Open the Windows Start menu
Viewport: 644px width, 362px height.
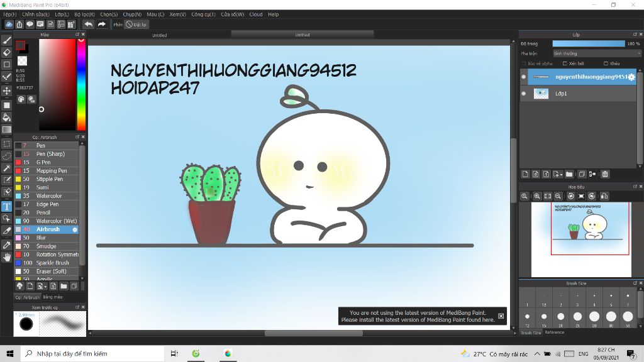10,354
